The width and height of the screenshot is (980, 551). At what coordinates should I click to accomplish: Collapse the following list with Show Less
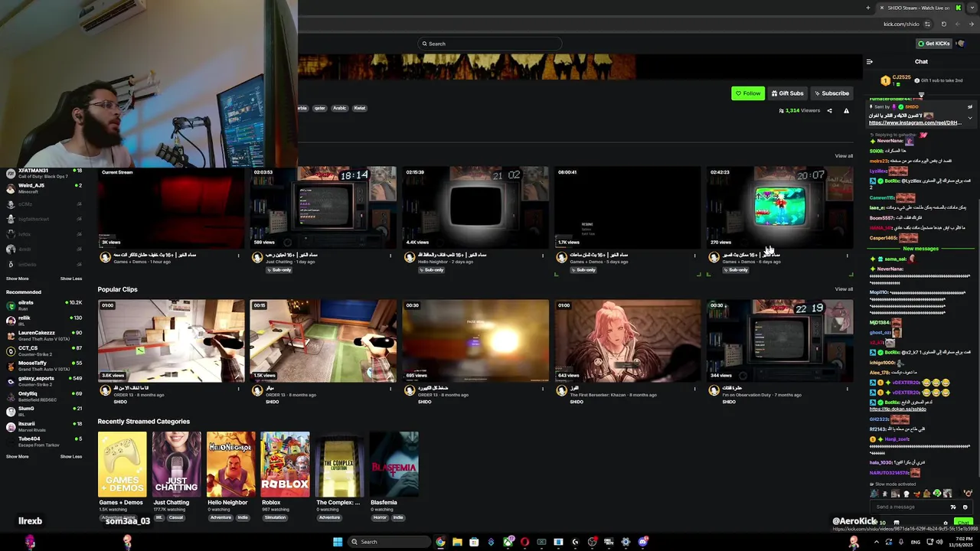pyautogui.click(x=71, y=279)
